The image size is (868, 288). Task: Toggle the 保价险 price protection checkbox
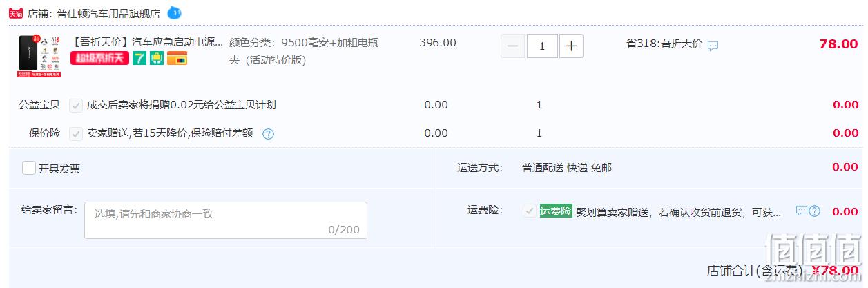(x=76, y=133)
